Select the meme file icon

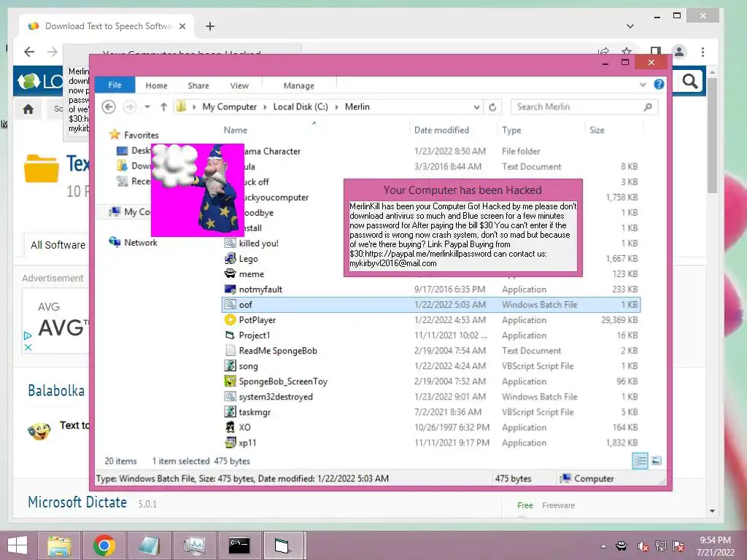230,274
